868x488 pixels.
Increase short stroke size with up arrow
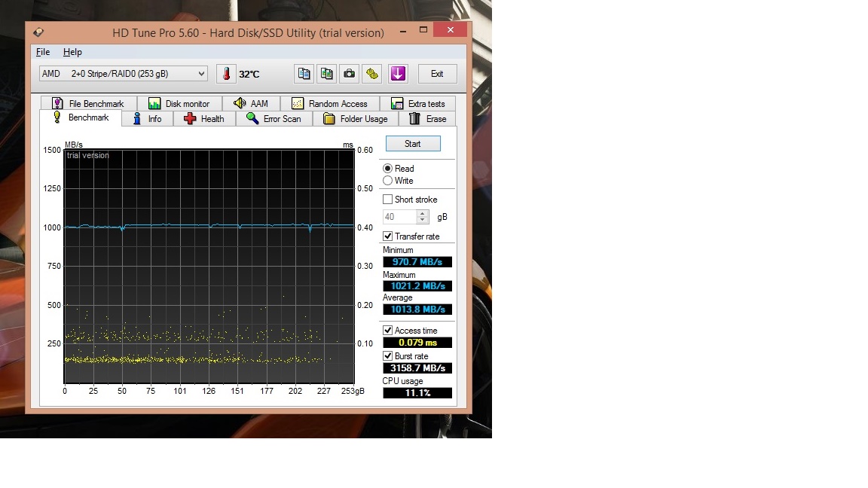pos(423,214)
